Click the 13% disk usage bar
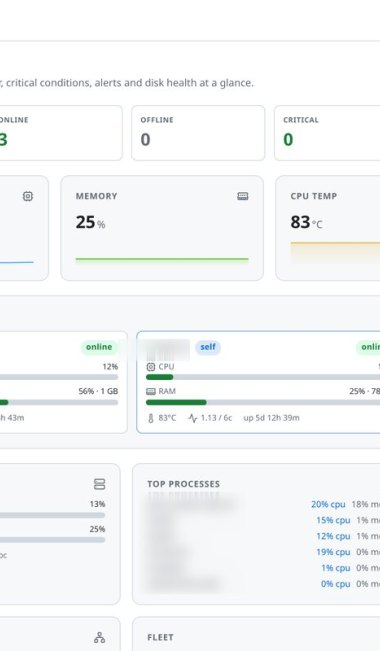380x651 pixels. [x=52, y=515]
